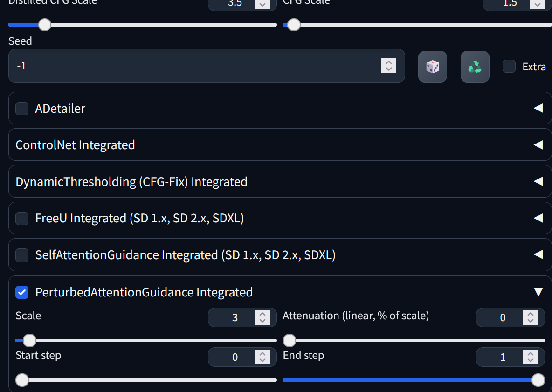
Task: Click the CFG Scale number input
Action: (x=517, y=4)
